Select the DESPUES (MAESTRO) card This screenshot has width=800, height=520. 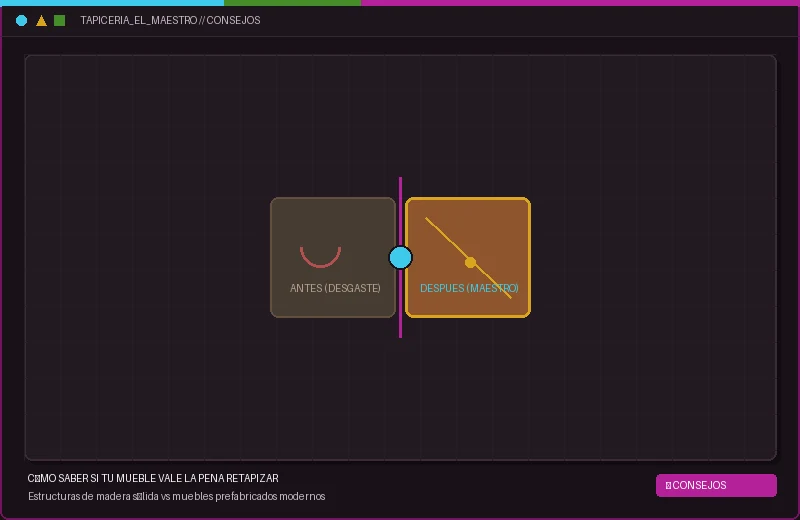pyautogui.click(x=468, y=257)
